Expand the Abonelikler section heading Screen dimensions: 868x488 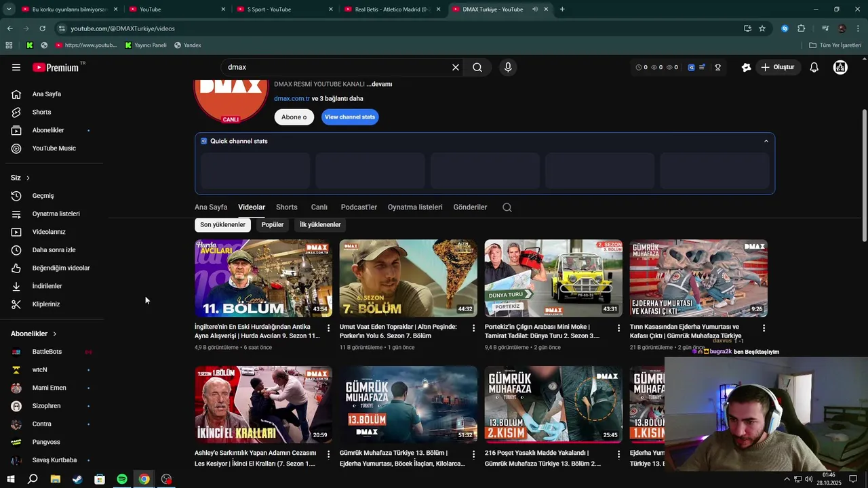pyautogui.click(x=34, y=333)
